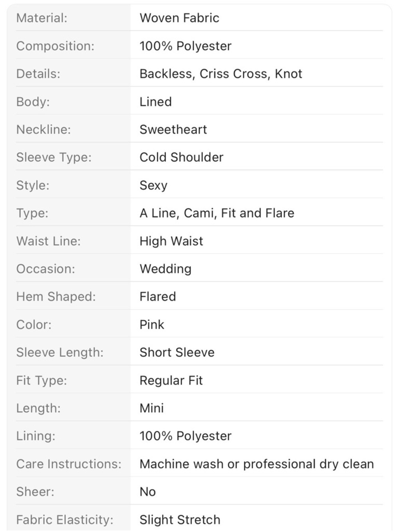
Task: Select Cold Shoulder sleeve type text
Action: coord(181,157)
